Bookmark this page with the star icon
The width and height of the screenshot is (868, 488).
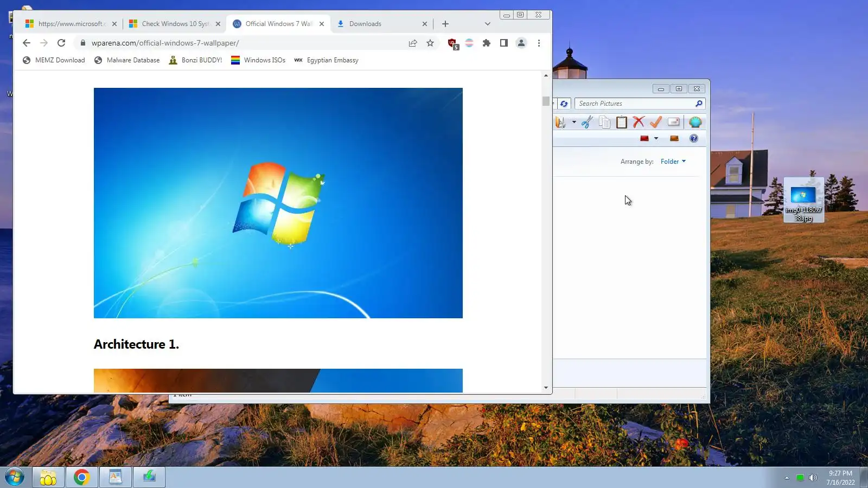430,43
